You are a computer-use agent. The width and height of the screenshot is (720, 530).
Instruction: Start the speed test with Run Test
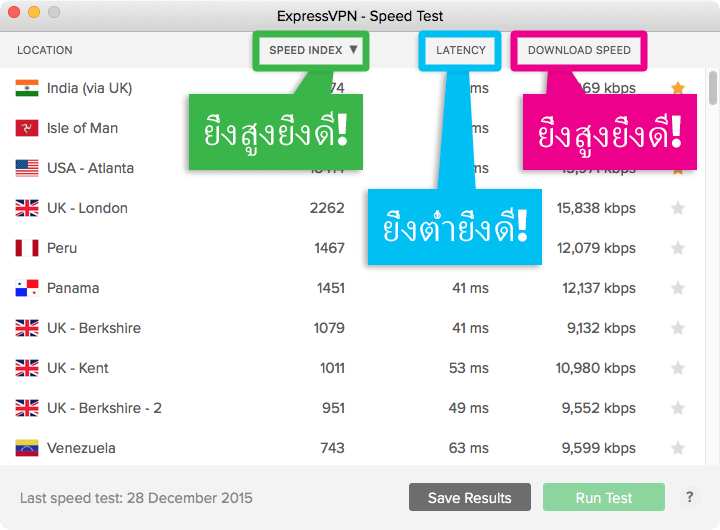point(604,497)
